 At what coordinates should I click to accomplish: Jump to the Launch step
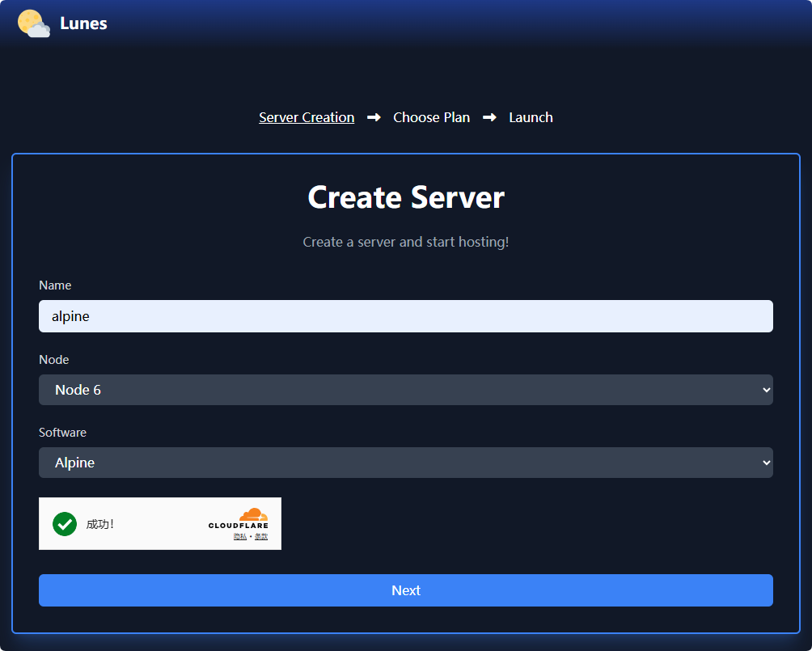point(531,117)
